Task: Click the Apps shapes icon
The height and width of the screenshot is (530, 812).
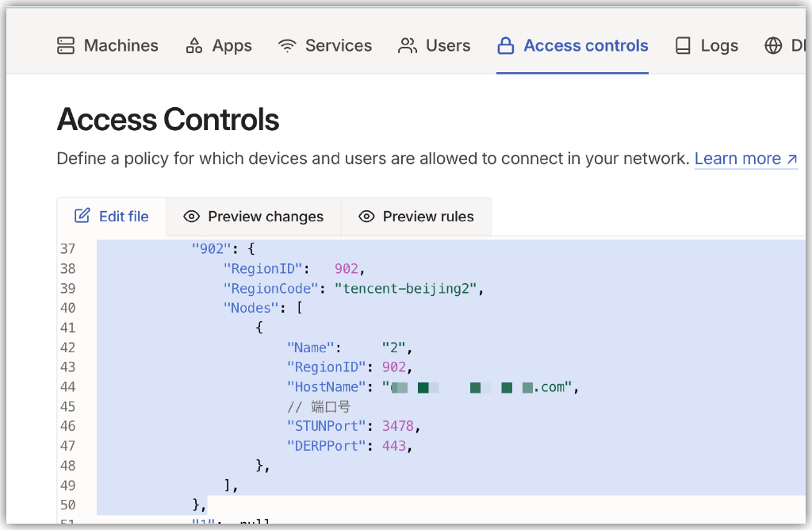Action: (x=193, y=46)
